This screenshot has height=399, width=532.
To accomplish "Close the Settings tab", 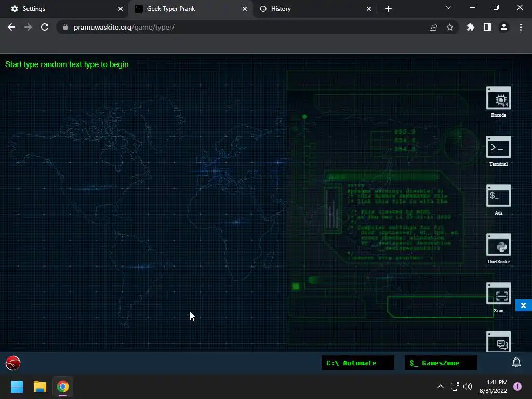I will [121, 9].
